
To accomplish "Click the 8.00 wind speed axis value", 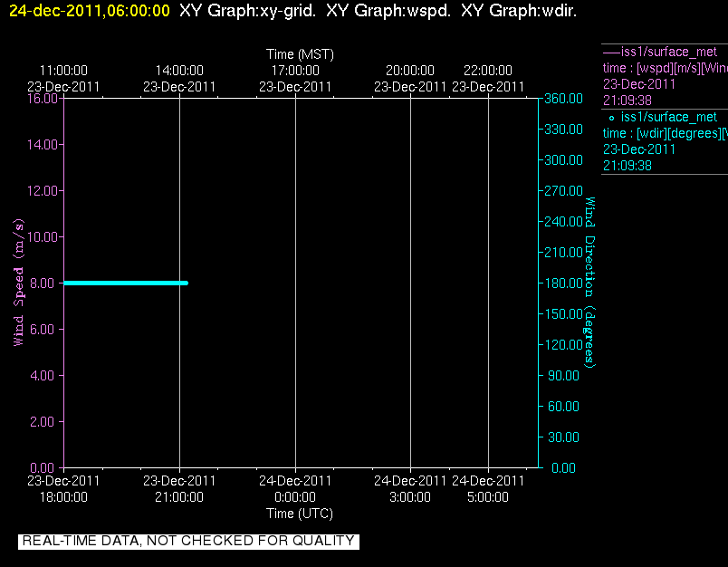I will pos(43,283).
